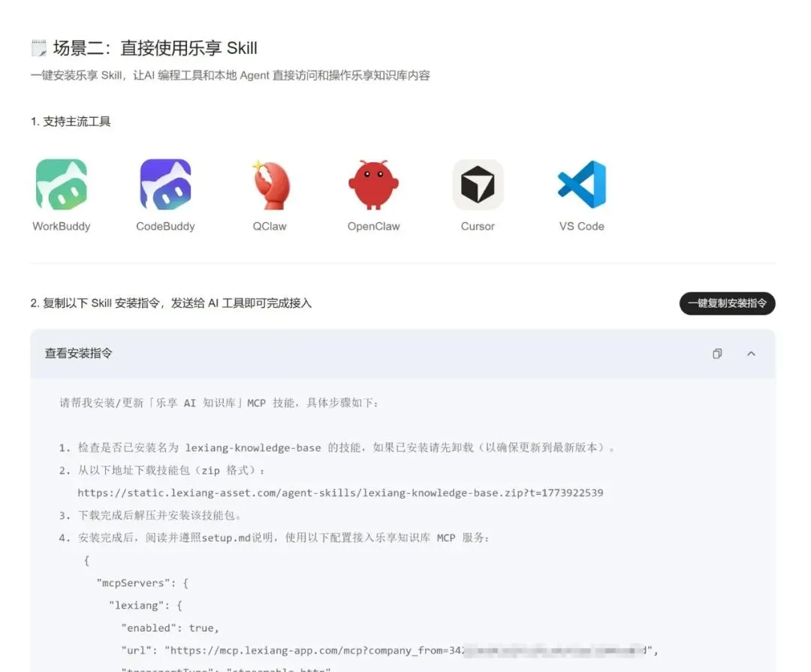Click the 请帮我安装/更新 instruction line
Screen dimensions: 811x672
219,403
